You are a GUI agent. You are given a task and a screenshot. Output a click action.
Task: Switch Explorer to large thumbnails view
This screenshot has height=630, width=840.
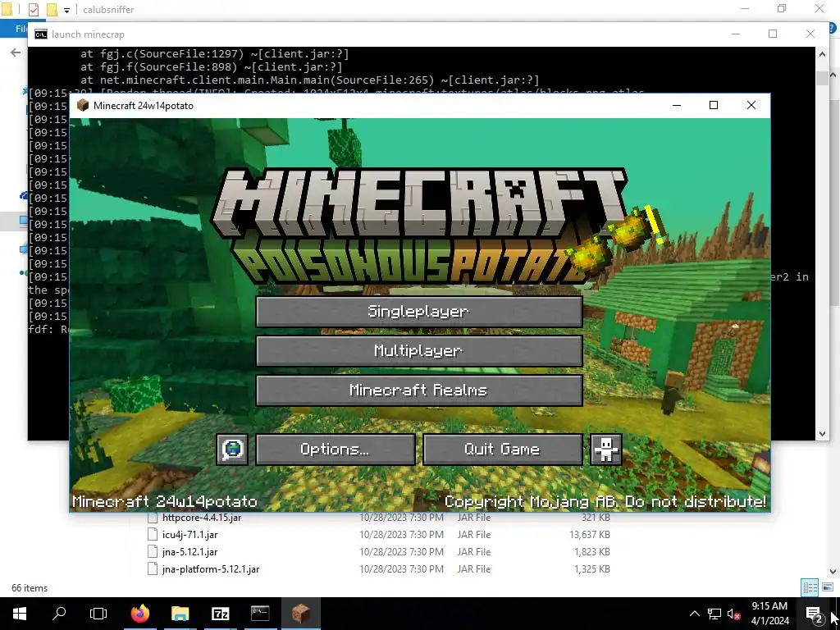tap(827, 587)
